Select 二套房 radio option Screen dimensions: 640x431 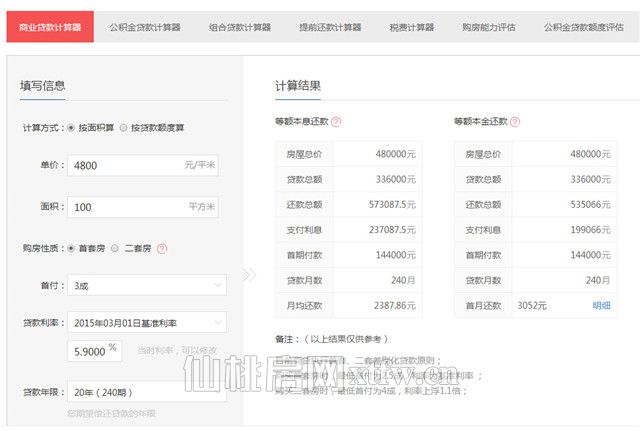pyautogui.click(x=115, y=248)
